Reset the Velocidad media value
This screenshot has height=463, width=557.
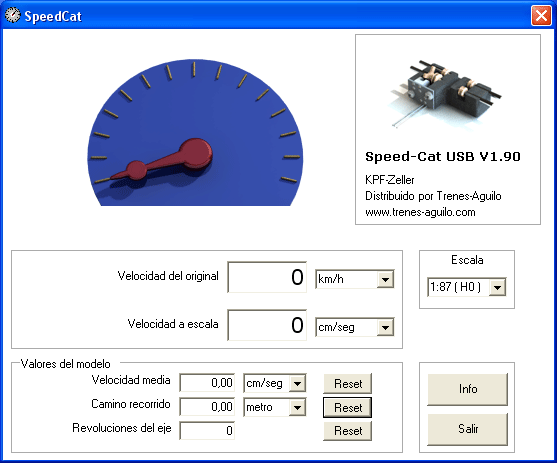[348, 383]
